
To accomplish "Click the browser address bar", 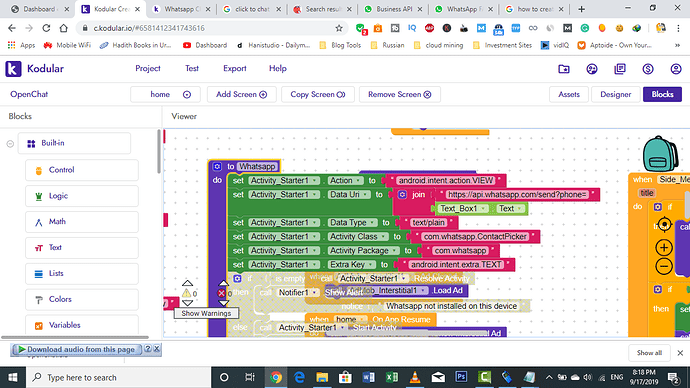I will [213, 28].
